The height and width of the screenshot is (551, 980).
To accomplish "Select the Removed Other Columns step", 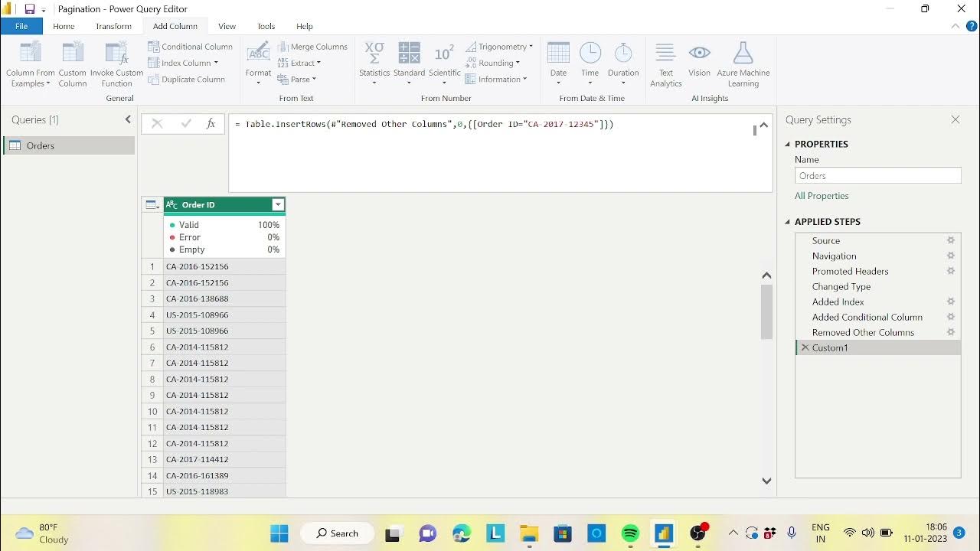I will coord(877,332).
